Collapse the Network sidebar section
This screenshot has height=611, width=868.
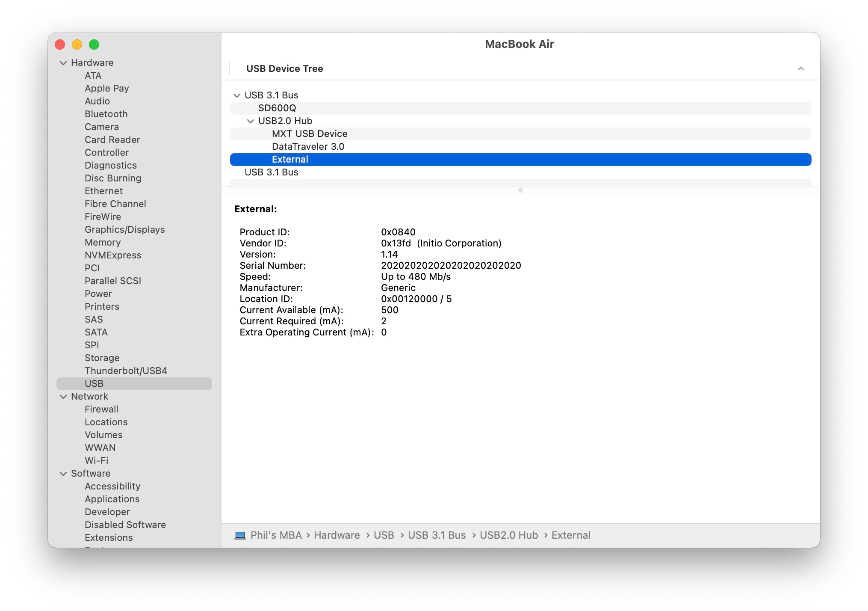pos(63,397)
